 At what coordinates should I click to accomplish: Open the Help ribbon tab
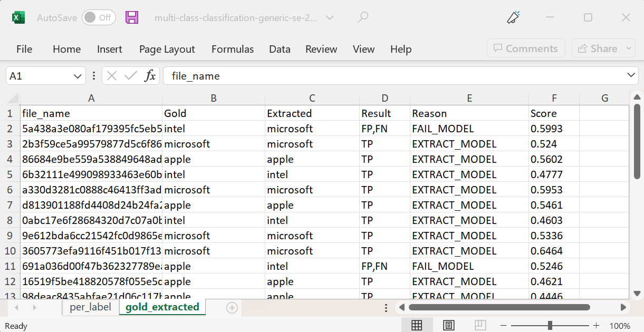(401, 49)
